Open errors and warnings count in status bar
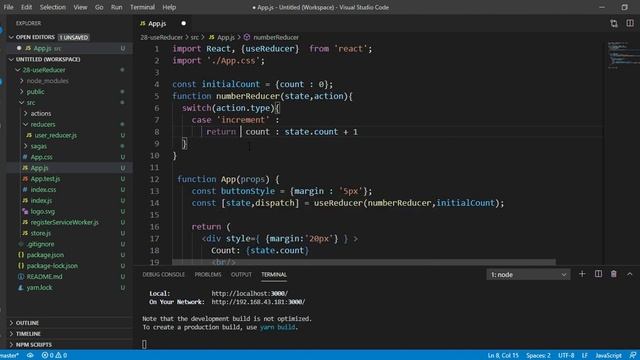 [x=54, y=356]
